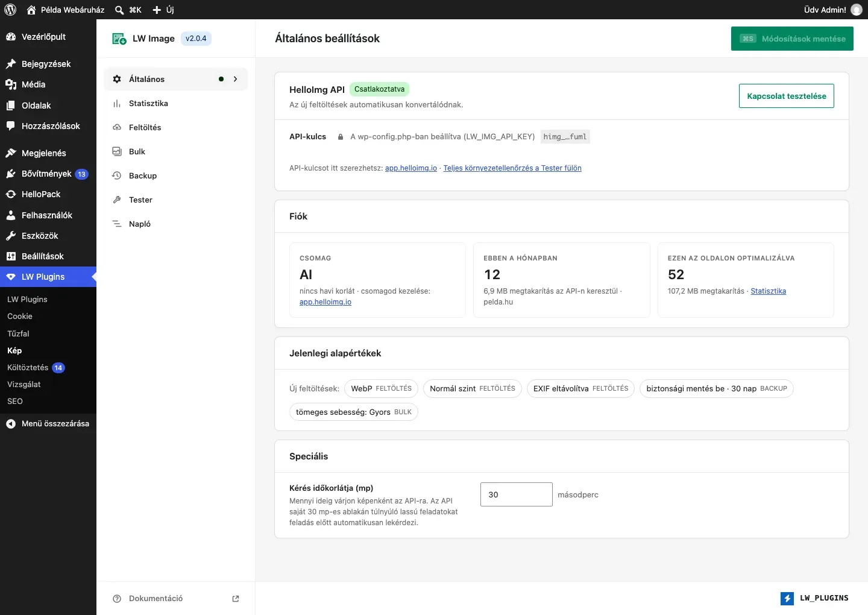This screenshot has height=615, width=868.
Task: Click the Módosítások mentése button
Action: click(x=792, y=39)
